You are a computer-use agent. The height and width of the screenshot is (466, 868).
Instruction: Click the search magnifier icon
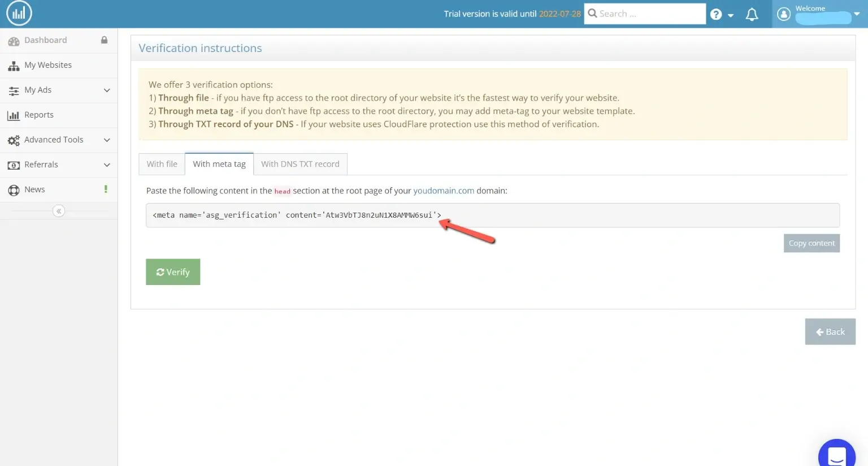592,13
